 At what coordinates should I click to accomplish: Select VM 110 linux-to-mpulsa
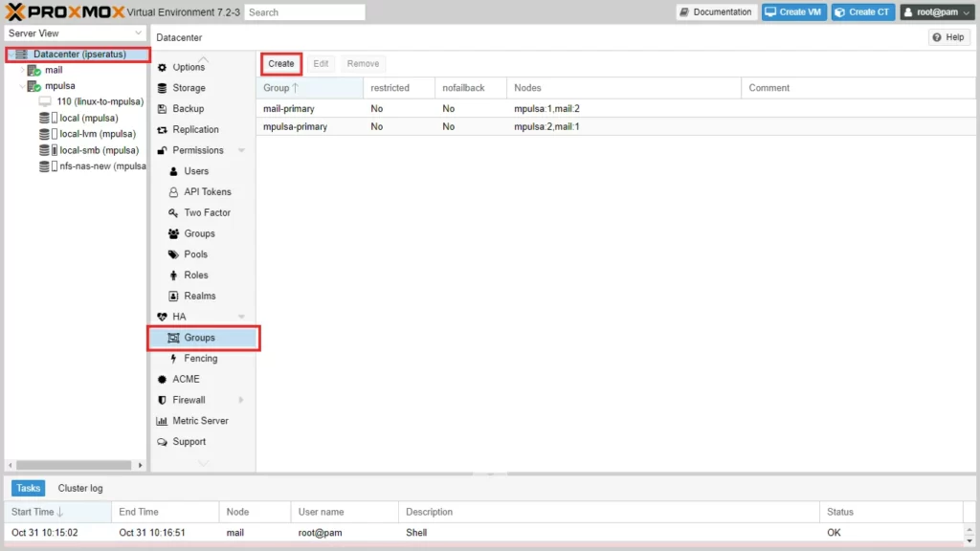coord(100,101)
